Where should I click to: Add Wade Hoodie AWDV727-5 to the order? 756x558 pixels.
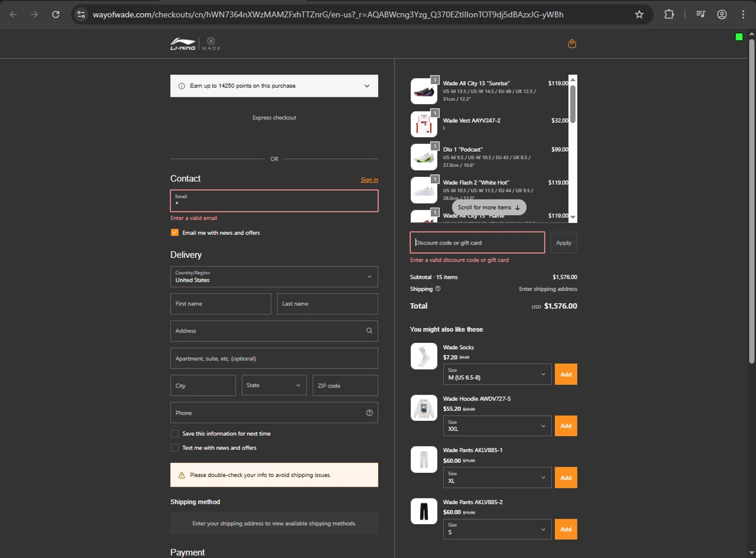tap(566, 426)
